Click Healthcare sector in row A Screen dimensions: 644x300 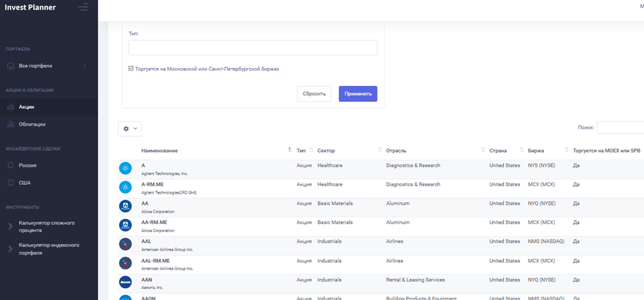click(330, 165)
